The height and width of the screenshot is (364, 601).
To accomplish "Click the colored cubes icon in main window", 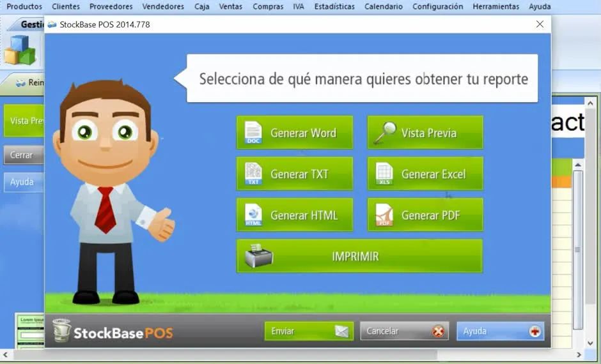I will (20, 50).
